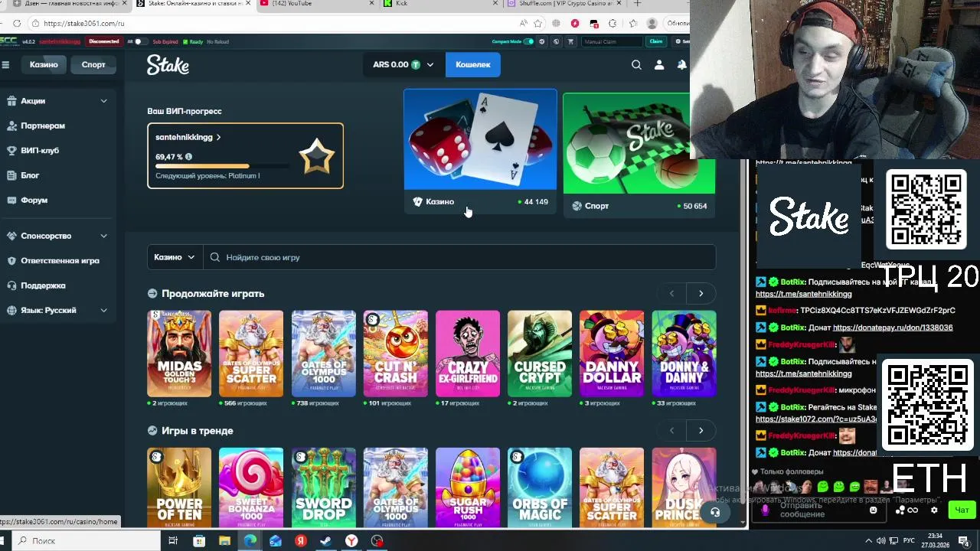
Task: Open the Кошелек wallet
Action: click(473, 65)
